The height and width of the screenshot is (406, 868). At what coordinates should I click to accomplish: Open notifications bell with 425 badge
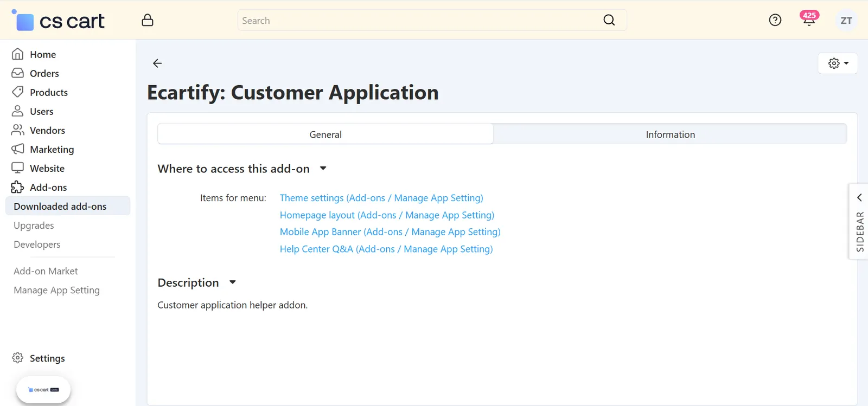809,20
